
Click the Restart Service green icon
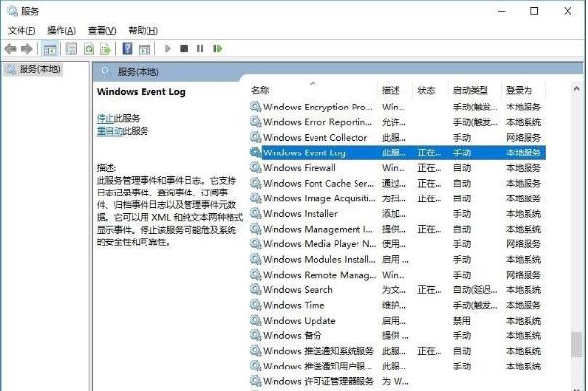pos(217,49)
